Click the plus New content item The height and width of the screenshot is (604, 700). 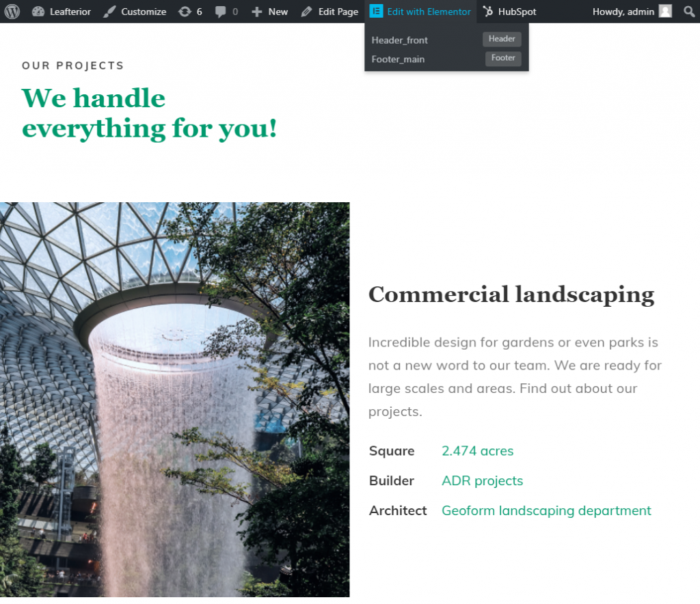269,12
